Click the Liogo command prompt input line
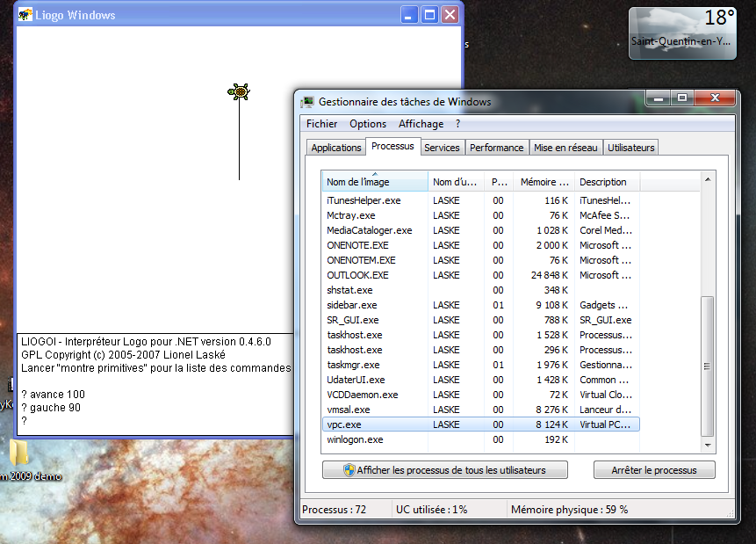The image size is (756, 544). coord(156,421)
